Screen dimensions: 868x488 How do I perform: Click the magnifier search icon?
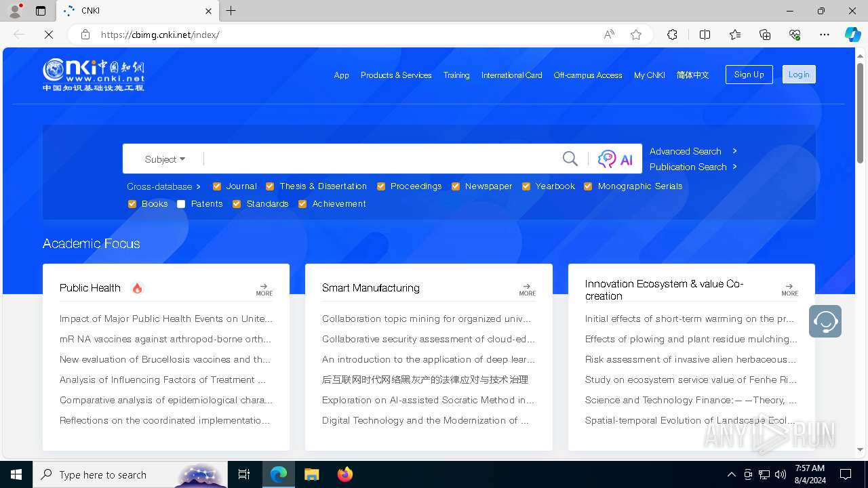570,159
